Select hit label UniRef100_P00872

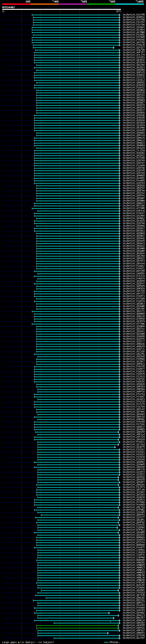pos(133,442)
